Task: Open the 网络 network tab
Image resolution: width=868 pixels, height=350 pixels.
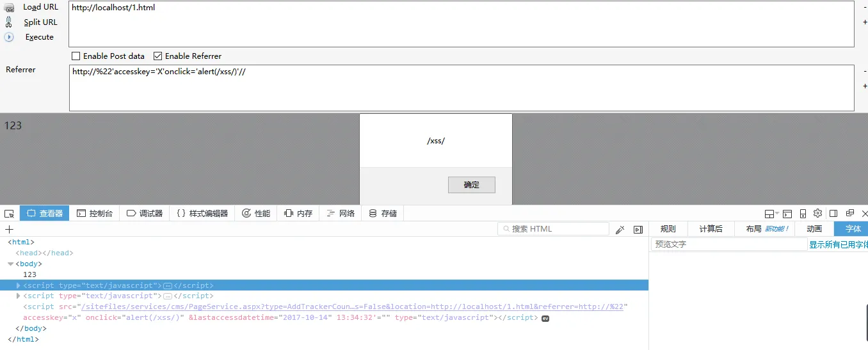Action: [x=341, y=214]
